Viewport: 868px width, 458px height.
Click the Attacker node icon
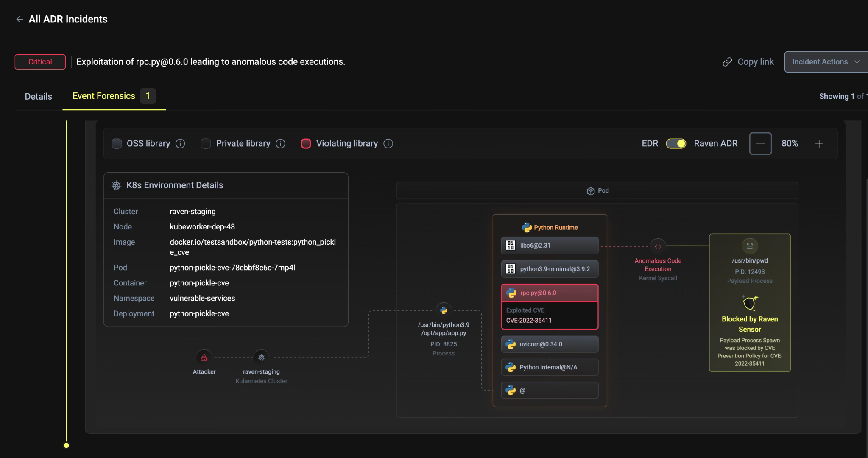click(x=204, y=357)
